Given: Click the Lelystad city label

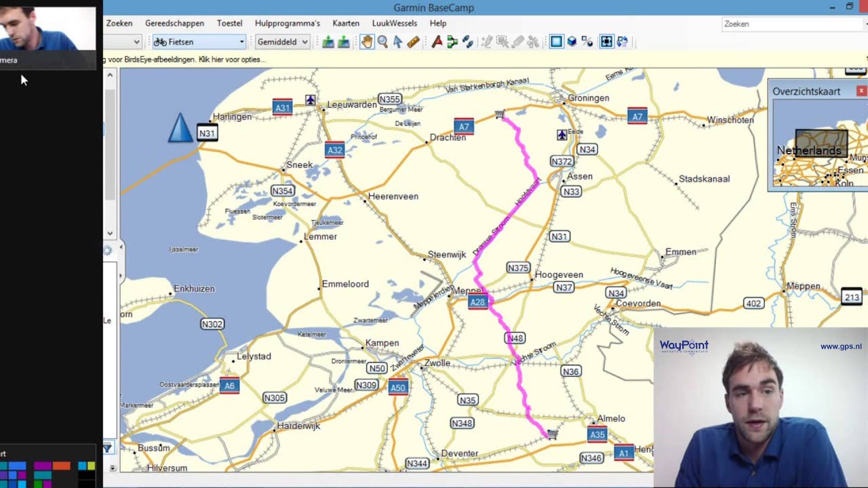Looking at the screenshot, I should (254, 356).
